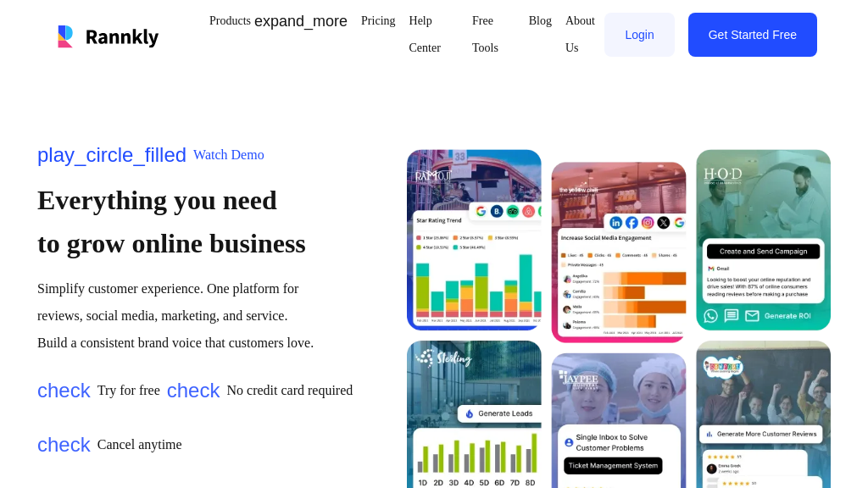
Task: Open the Generate Leads card image
Action: (x=474, y=414)
